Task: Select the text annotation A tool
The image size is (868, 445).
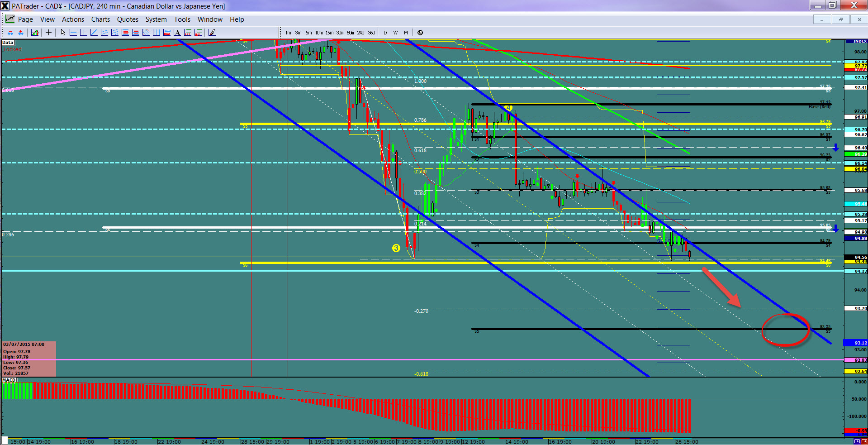Action: (x=177, y=32)
